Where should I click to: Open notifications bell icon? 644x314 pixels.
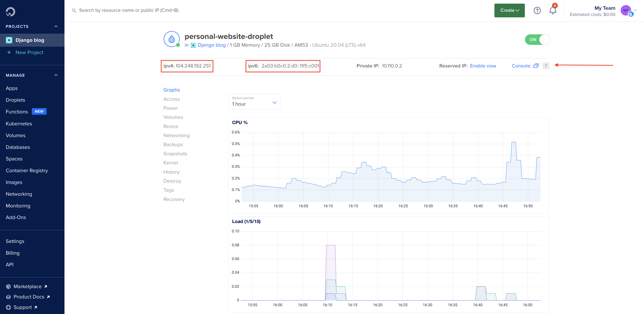pos(553,10)
